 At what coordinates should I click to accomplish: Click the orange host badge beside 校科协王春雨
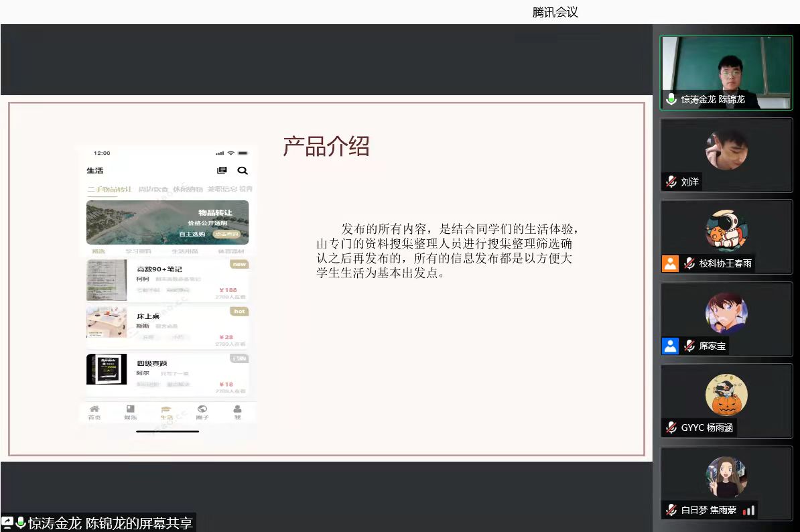[671, 263]
